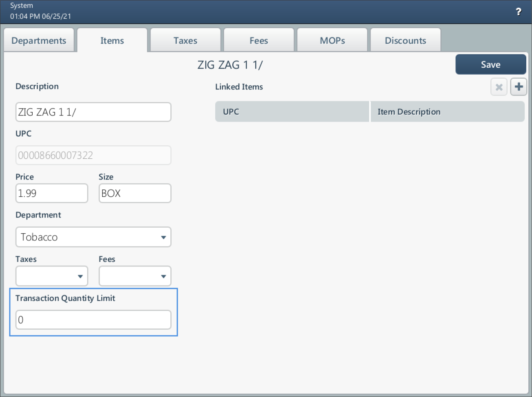This screenshot has width=532, height=397.
Task: Click the Size field showing BOX
Action: 135,193
